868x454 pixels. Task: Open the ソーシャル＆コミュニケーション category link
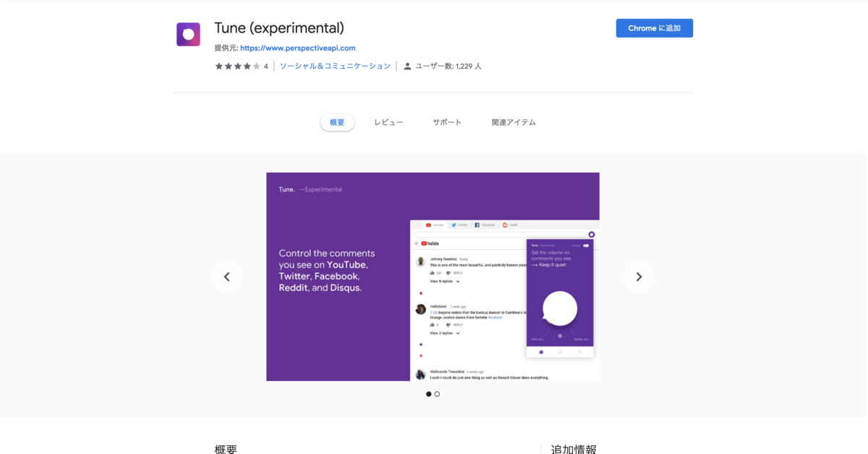[335, 66]
